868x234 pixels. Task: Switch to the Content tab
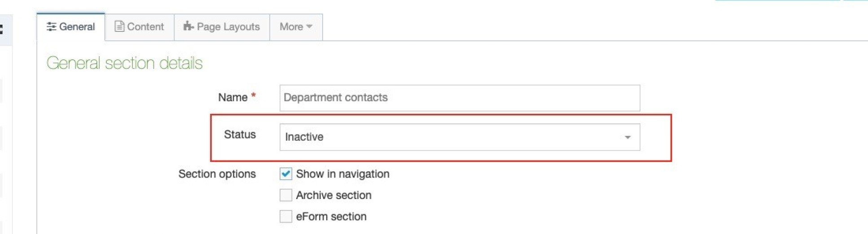click(140, 27)
